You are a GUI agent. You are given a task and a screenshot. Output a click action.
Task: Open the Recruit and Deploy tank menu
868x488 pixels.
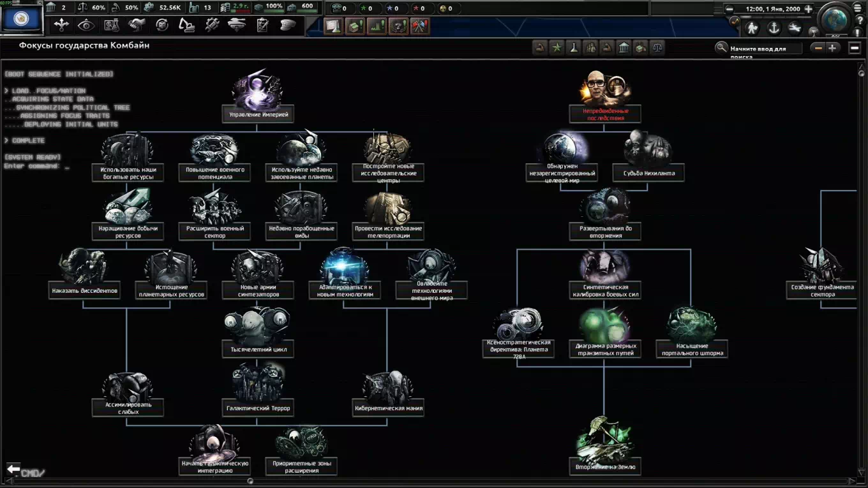[x=237, y=26]
